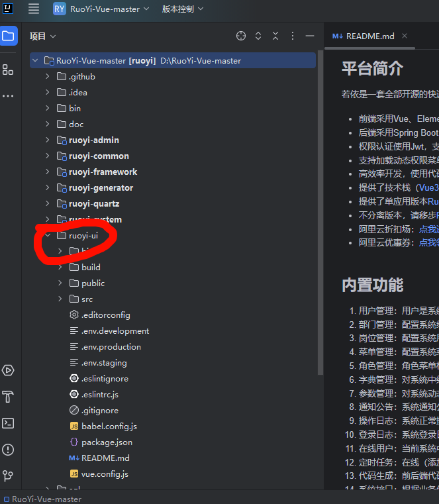Expand the ruoyi-common module

(x=48, y=156)
